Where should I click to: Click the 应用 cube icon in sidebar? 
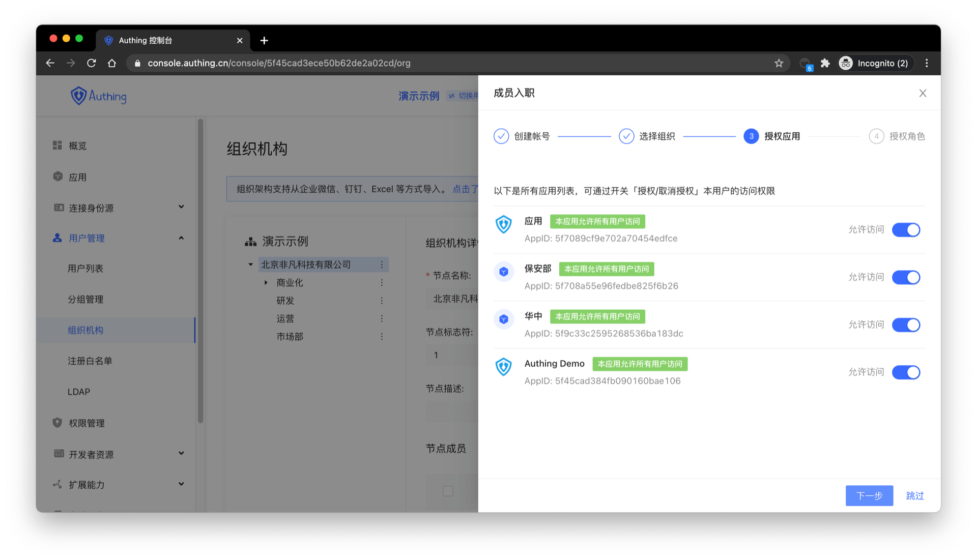coord(58,176)
